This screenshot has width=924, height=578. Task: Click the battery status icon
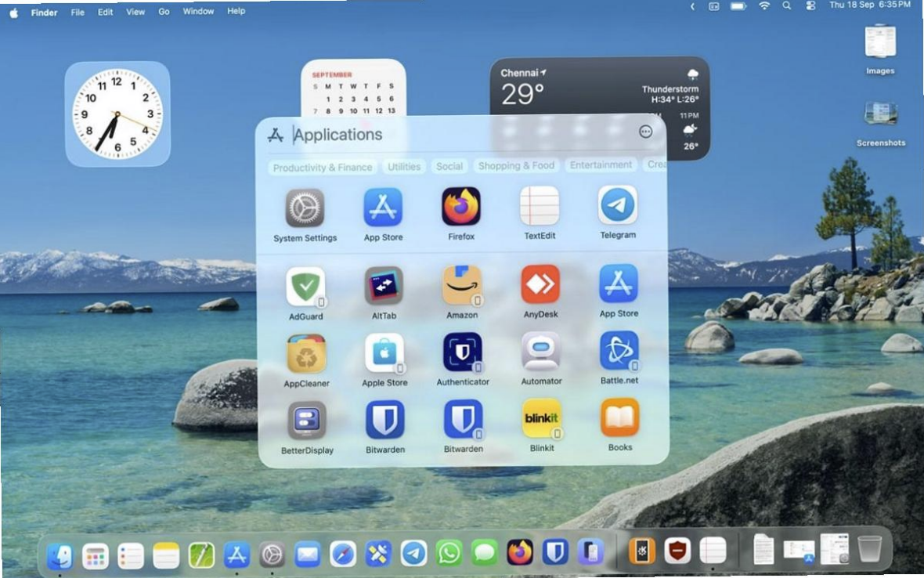coord(738,6)
